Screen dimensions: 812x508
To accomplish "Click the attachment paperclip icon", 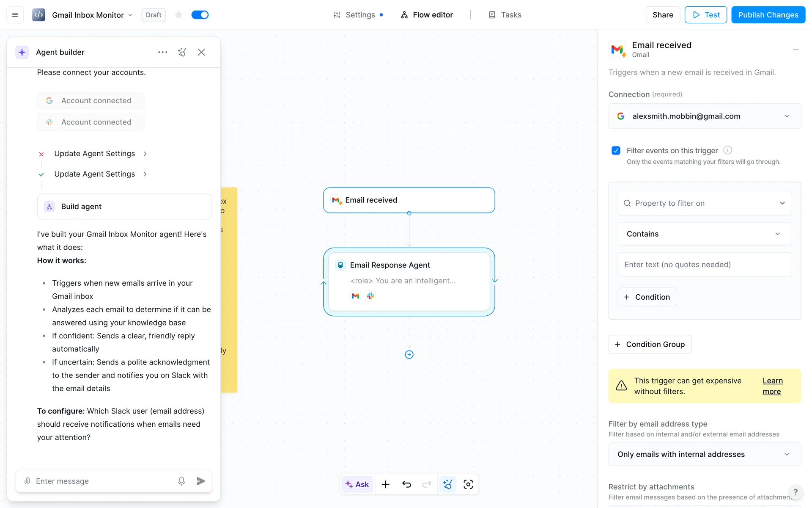I will tap(27, 481).
